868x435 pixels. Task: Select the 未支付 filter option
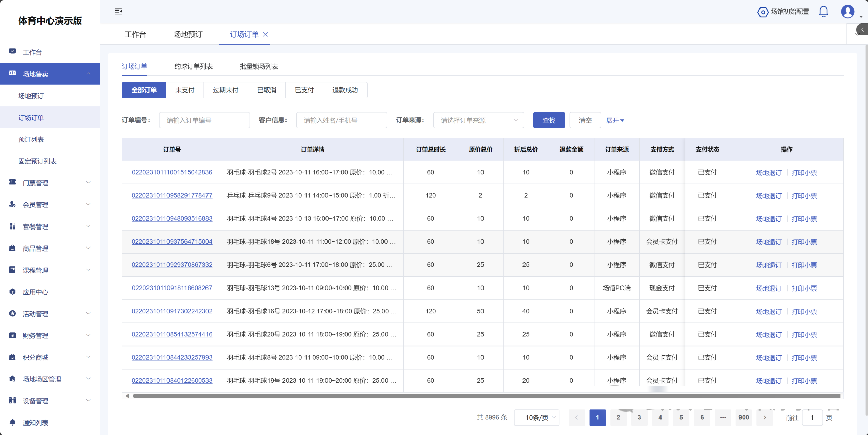(x=185, y=90)
